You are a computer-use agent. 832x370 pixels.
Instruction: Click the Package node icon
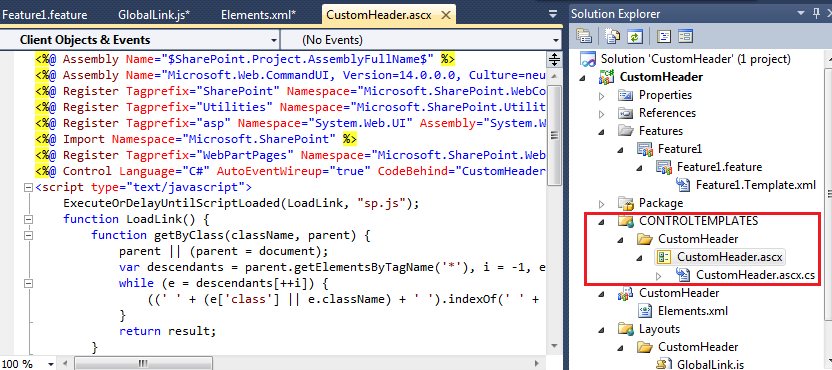pos(626,203)
